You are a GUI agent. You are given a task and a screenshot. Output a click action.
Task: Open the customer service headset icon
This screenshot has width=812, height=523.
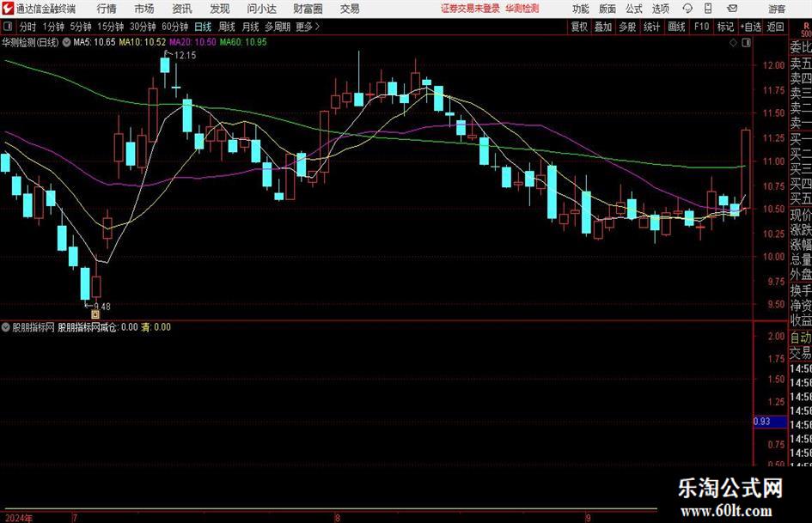click(x=687, y=9)
